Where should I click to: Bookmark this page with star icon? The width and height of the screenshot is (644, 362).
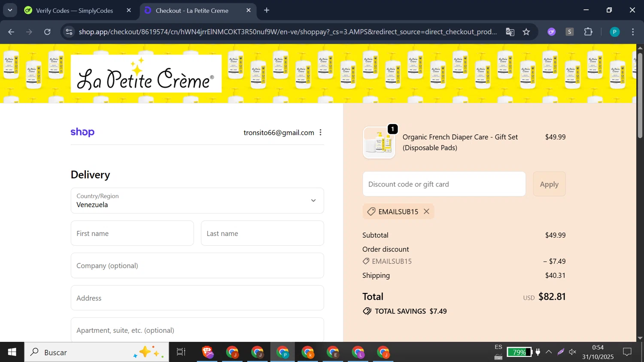tap(526, 32)
